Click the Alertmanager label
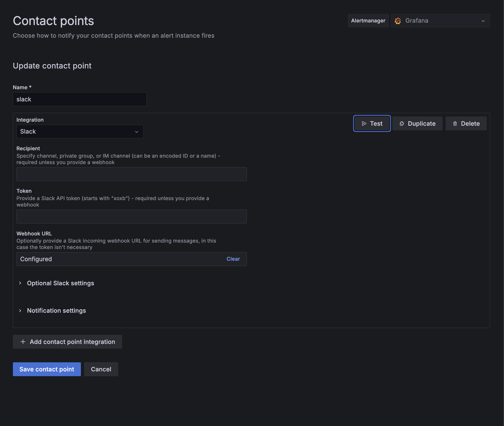 [x=368, y=21]
